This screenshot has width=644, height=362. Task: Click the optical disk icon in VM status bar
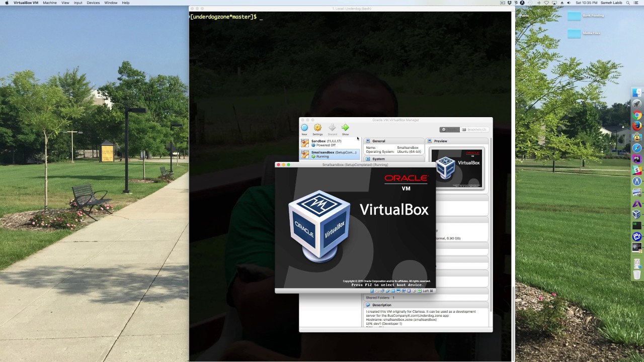377,291
